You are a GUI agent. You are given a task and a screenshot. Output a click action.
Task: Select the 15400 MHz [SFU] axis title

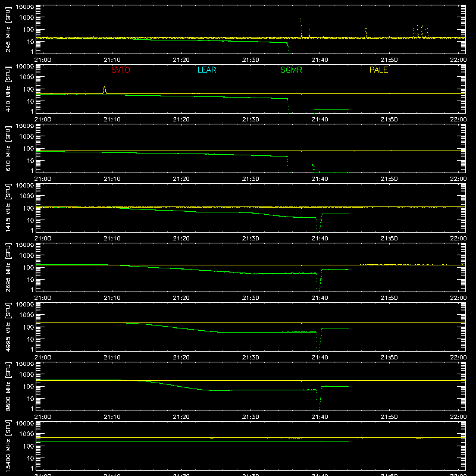click(8, 446)
